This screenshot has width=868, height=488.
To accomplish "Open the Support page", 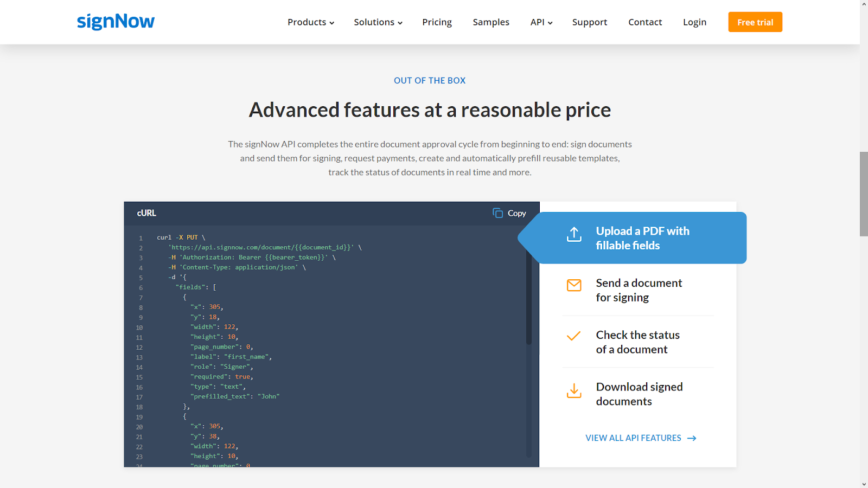I will point(590,22).
